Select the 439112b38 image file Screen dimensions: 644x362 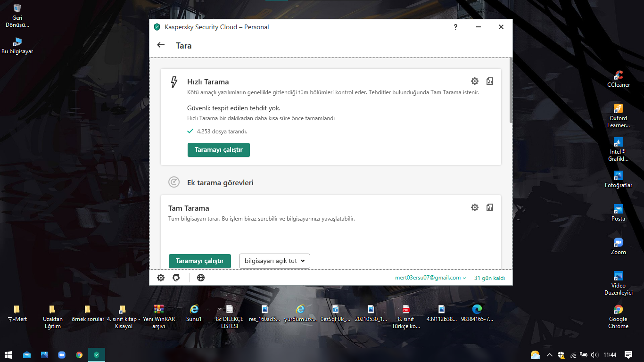442,313
